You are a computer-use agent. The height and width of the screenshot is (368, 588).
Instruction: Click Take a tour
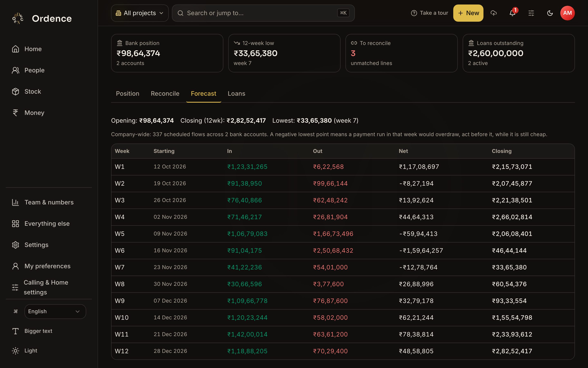coord(429,13)
